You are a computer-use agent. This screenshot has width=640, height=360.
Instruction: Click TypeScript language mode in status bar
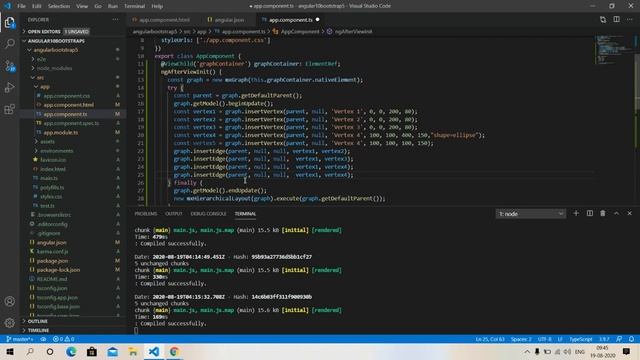tap(580, 339)
